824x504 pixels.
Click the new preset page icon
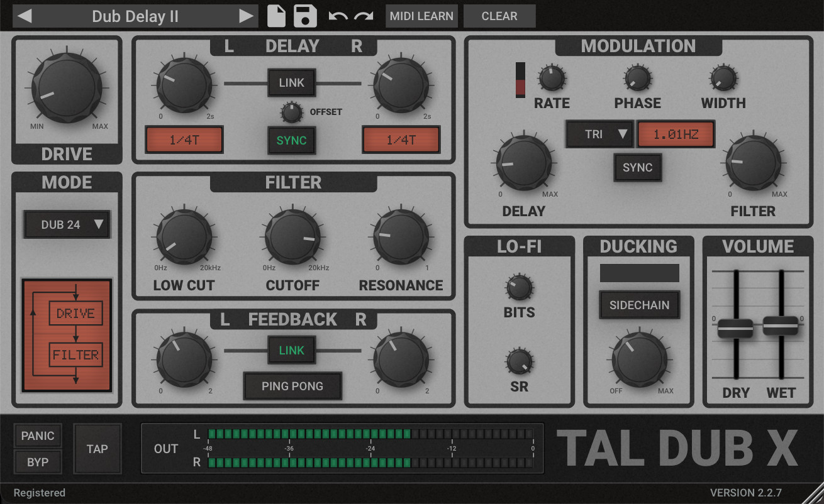tap(276, 16)
